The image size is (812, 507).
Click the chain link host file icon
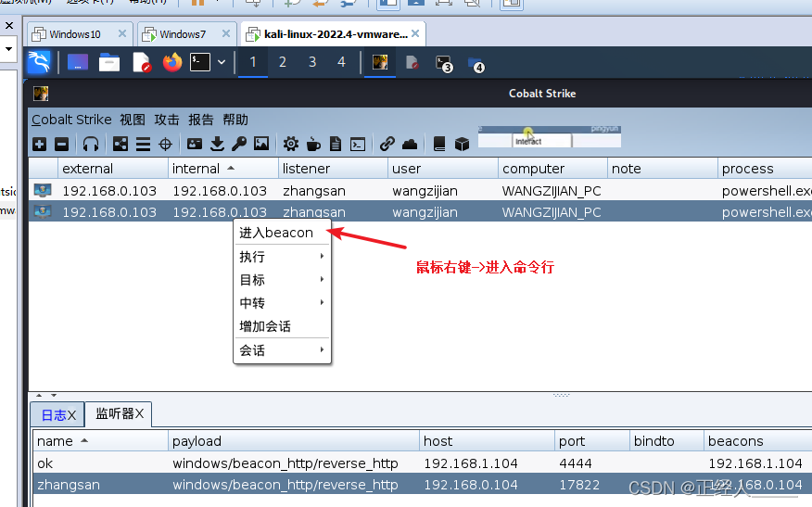pyautogui.click(x=387, y=144)
